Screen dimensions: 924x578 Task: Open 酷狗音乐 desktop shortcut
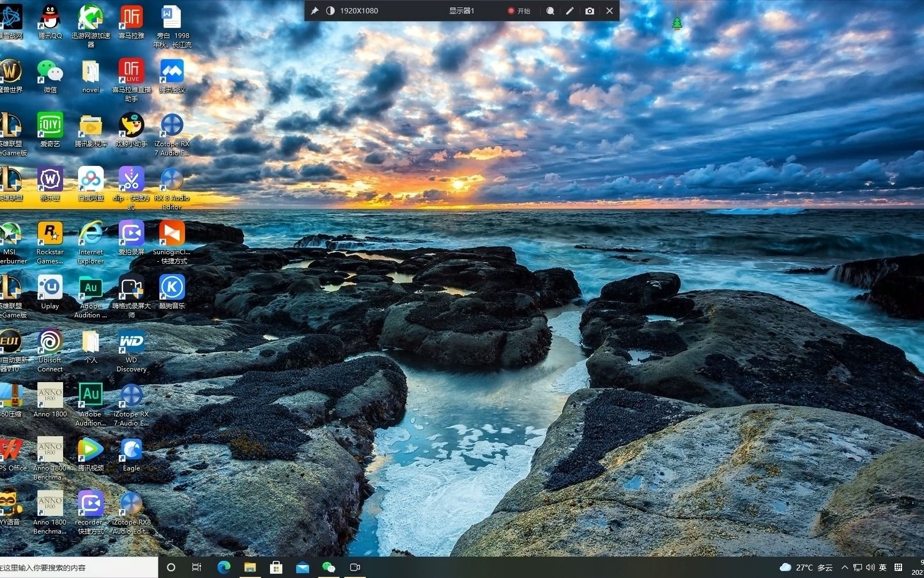pos(172,292)
